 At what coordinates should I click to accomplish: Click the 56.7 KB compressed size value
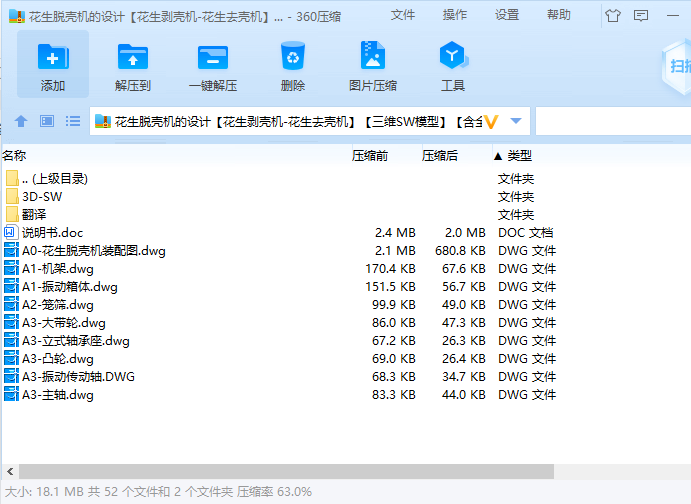pos(464,287)
